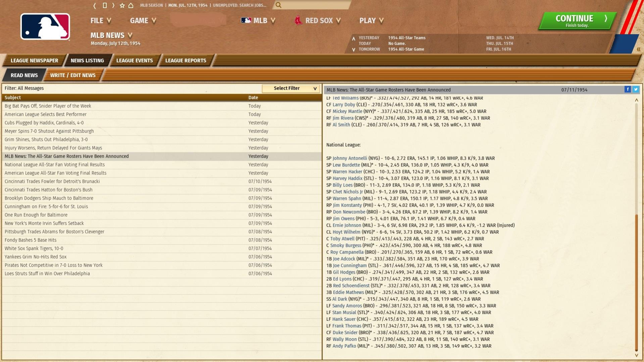
Task: Switch to News Listing tab
Action: 87,60
